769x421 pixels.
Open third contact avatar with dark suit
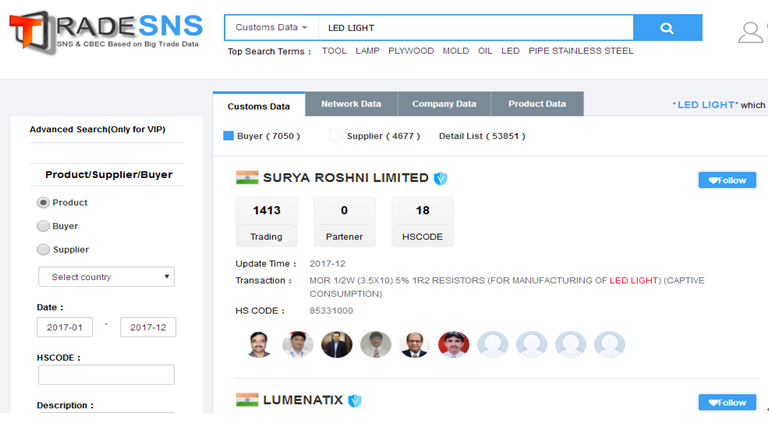click(336, 344)
